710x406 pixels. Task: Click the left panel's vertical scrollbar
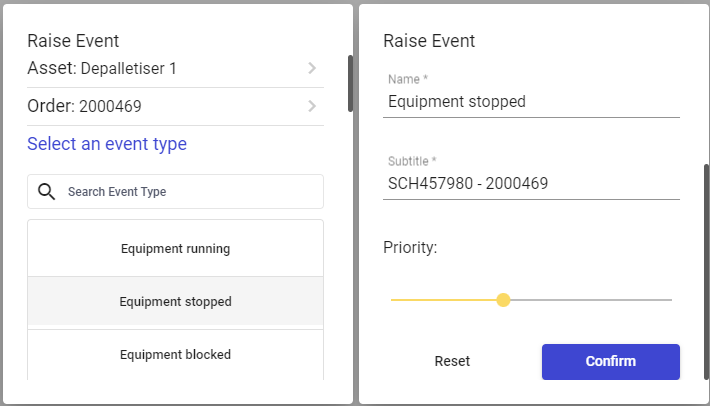[x=350, y=83]
